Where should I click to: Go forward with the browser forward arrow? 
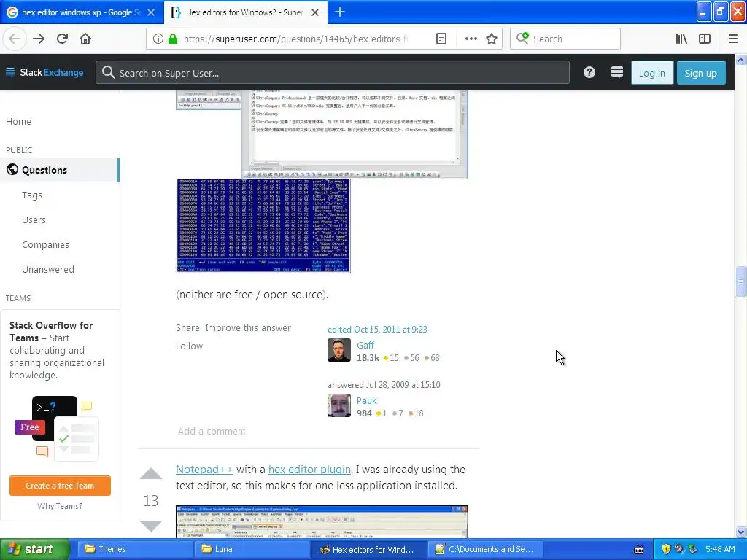click(x=39, y=39)
